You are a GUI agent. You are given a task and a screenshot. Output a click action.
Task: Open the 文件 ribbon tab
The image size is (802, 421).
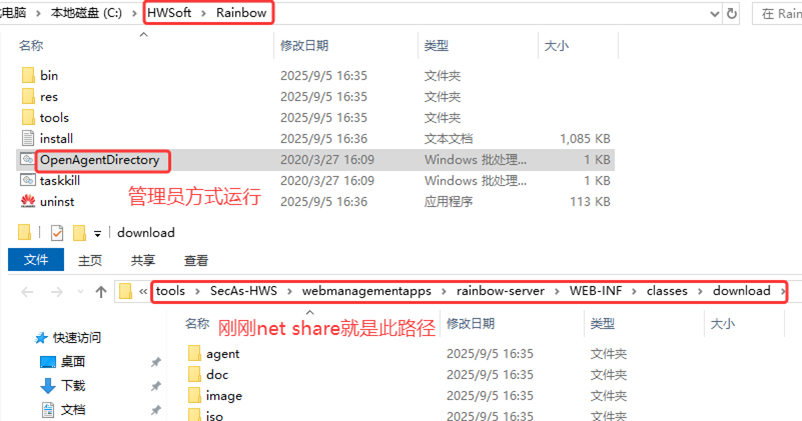coord(36,260)
